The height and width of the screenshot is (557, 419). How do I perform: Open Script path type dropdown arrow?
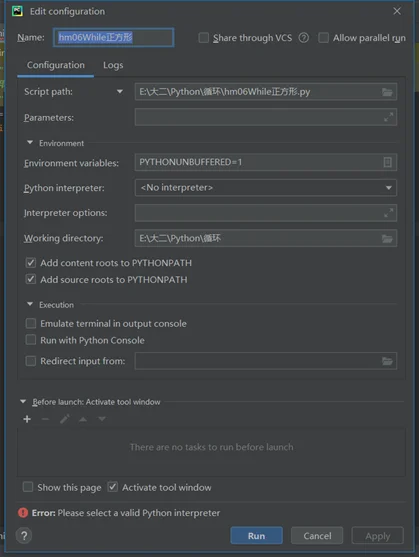pos(120,92)
